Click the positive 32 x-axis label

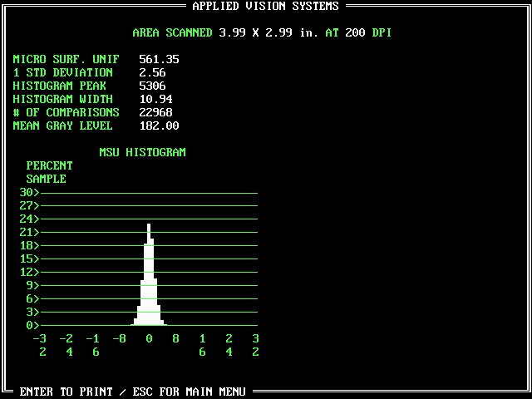click(255, 345)
